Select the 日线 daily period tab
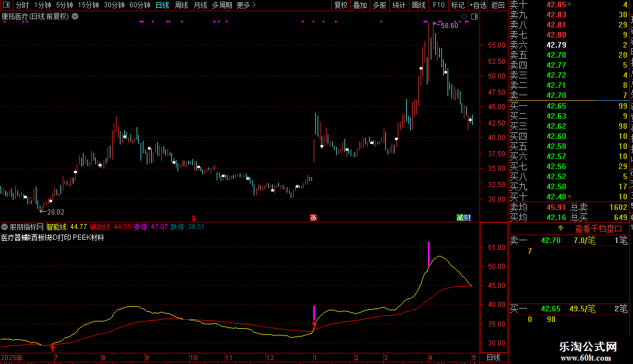Image resolution: width=633 pixels, height=364 pixels. pyautogui.click(x=162, y=5)
